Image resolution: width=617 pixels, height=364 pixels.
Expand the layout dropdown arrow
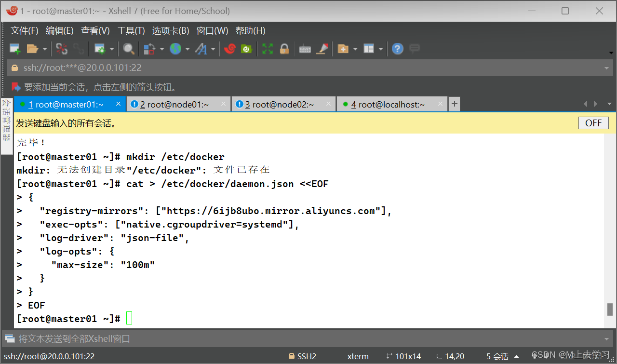[381, 49]
